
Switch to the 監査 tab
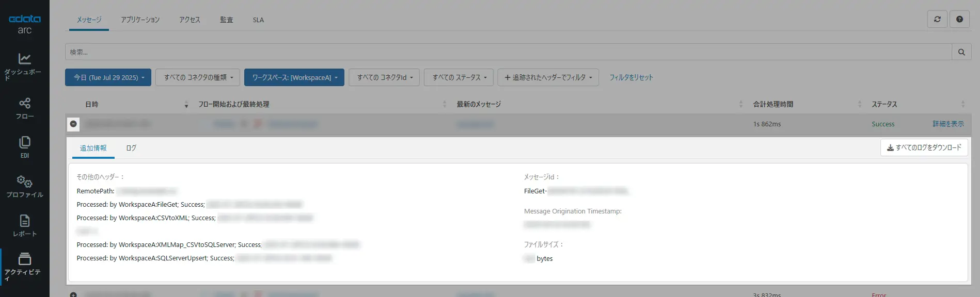point(226,20)
